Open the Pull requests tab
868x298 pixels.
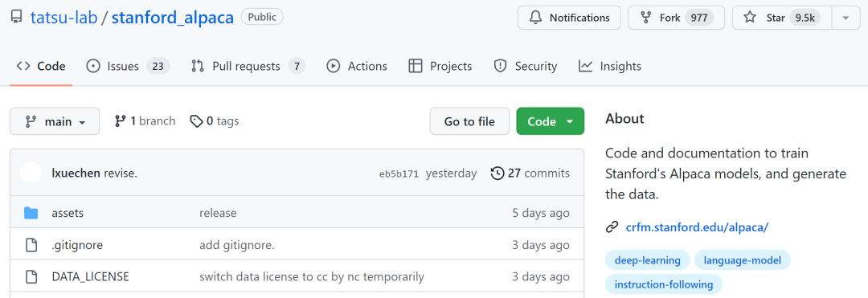[248, 67]
